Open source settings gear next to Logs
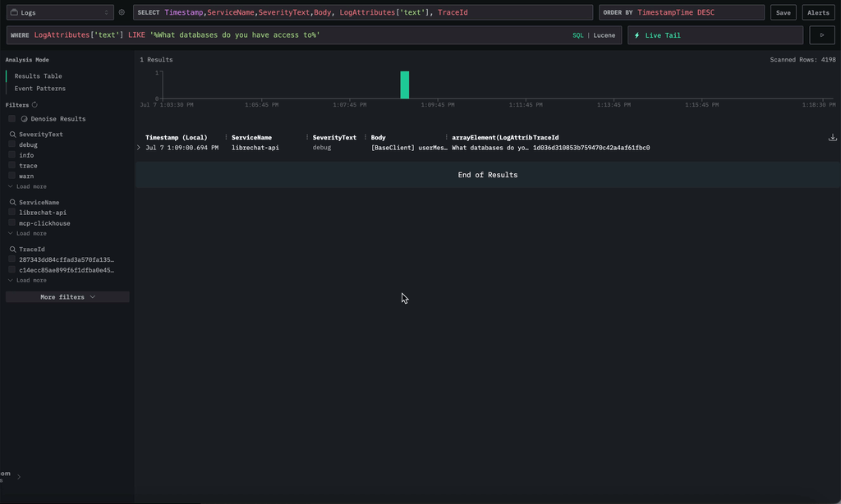 pyautogui.click(x=122, y=12)
